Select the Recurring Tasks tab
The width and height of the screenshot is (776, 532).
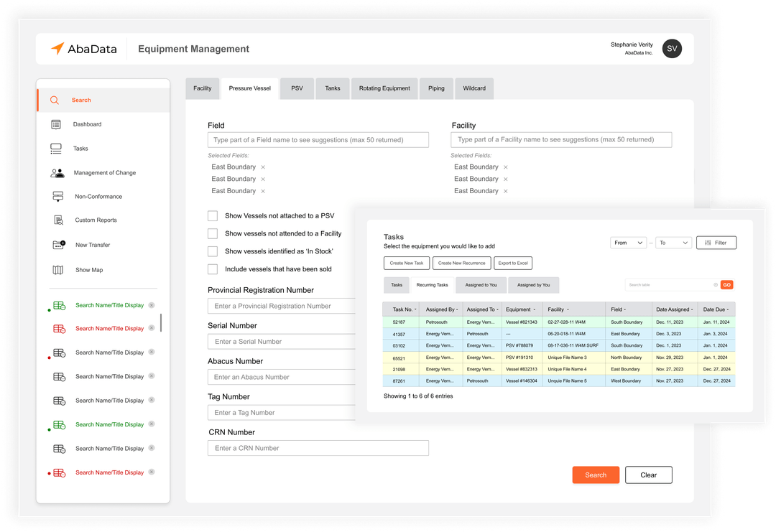431,285
